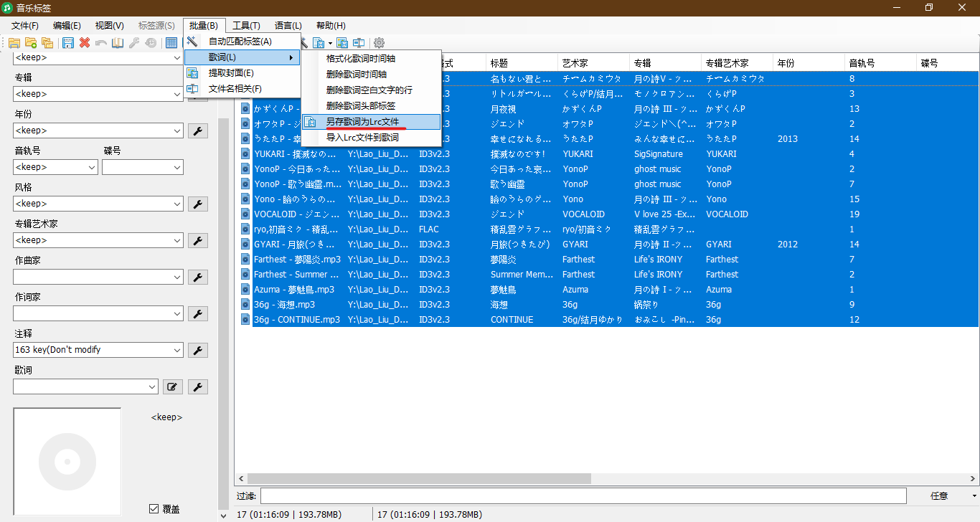Select 另存歌词为Lrc文件 menu entry

pos(362,122)
